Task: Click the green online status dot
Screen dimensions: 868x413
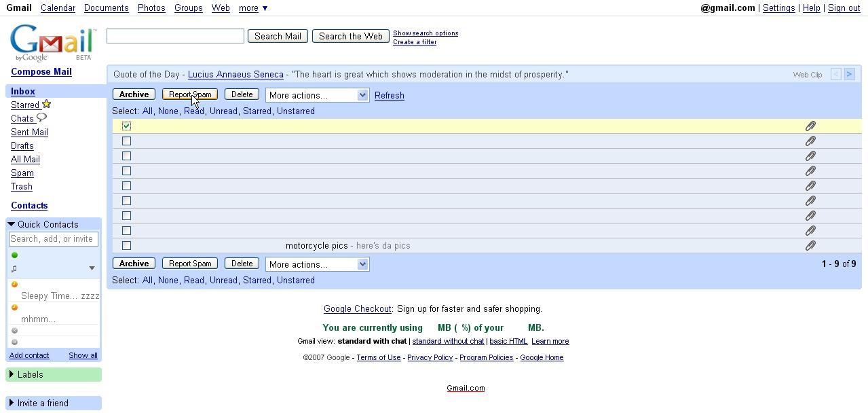Action: pos(14,255)
